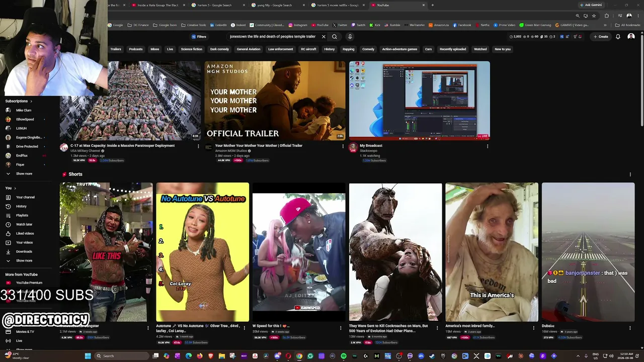Open IShowSpeed subscription channel

pyautogui.click(x=25, y=119)
